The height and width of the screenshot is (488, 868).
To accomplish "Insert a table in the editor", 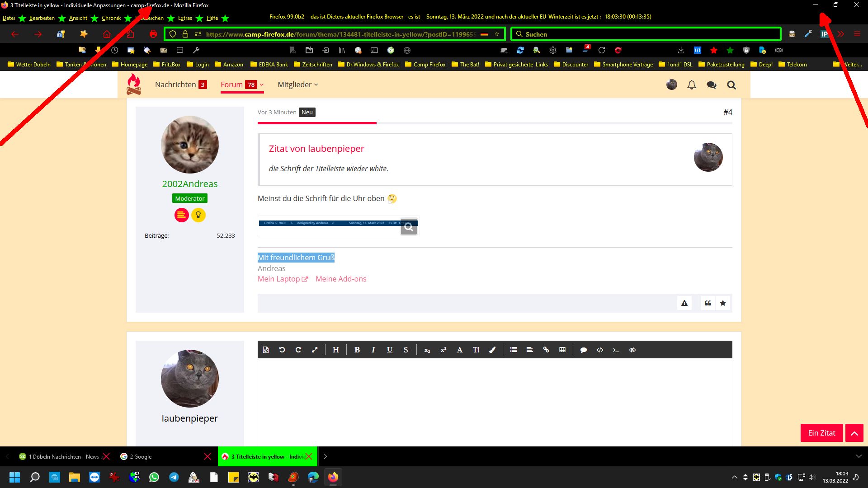I will coord(562,350).
